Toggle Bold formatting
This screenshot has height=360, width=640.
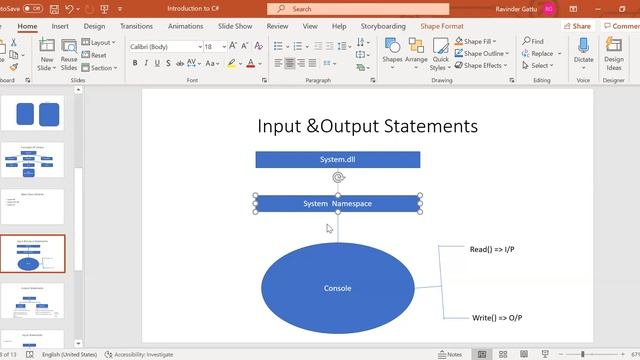[x=135, y=63]
